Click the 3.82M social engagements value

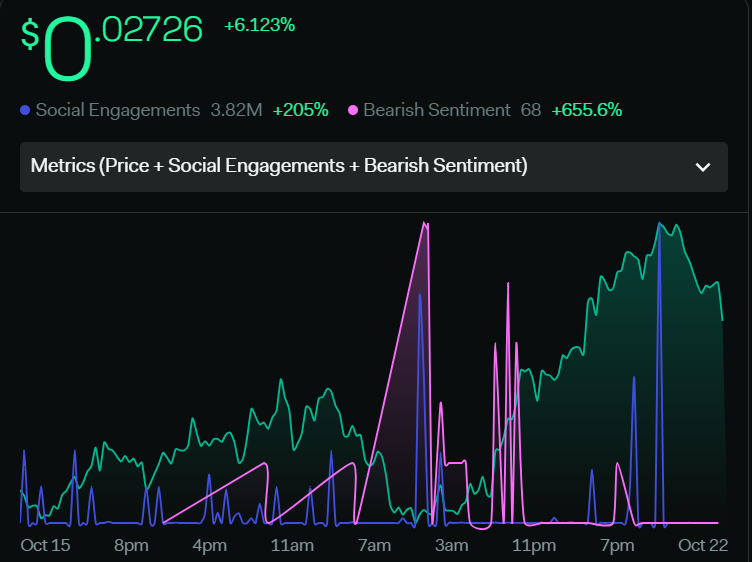coord(236,110)
